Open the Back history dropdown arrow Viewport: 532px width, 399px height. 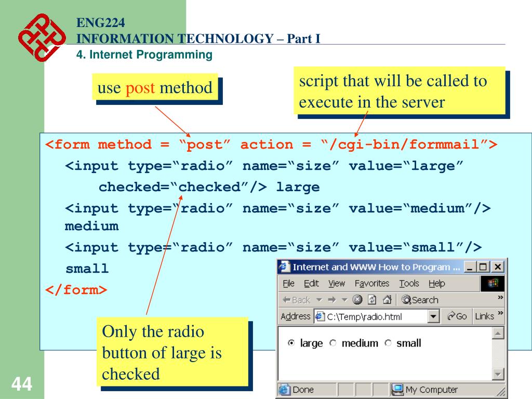click(x=319, y=300)
